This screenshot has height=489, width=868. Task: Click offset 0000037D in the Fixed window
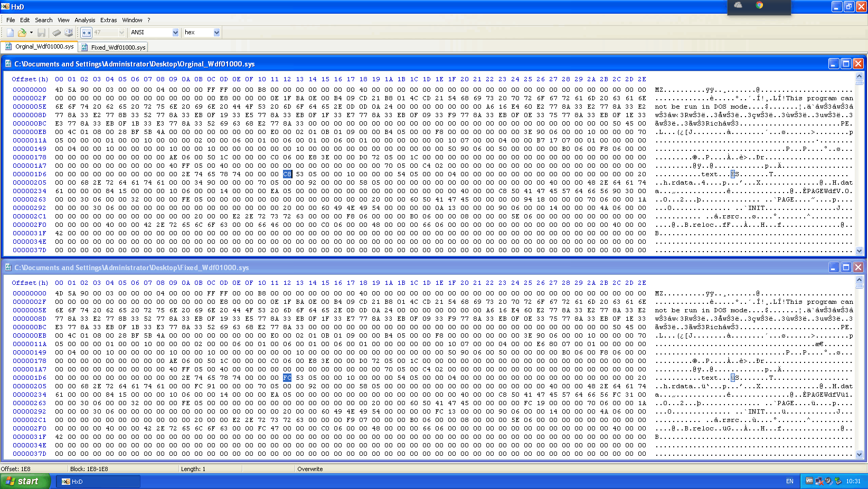click(x=30, y=454)
